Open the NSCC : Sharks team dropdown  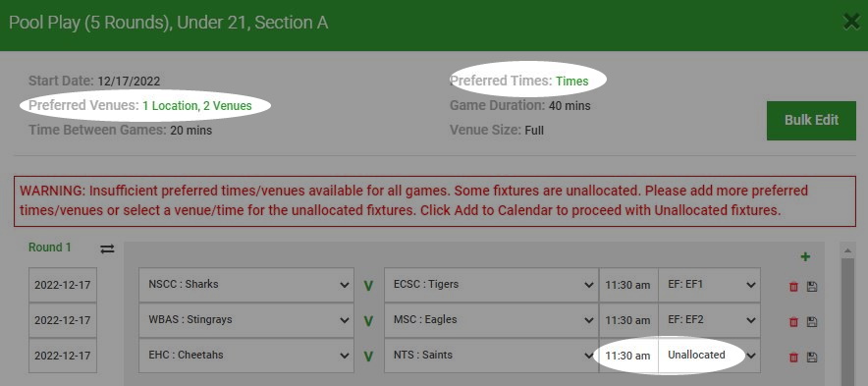coord(246,285)
